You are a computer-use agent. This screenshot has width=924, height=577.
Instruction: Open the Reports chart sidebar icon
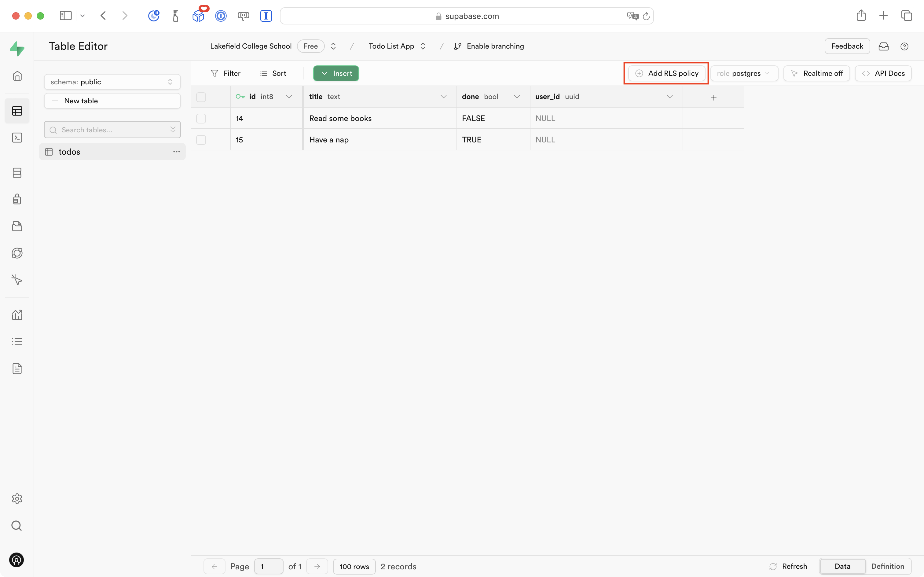(x=17, y=315)
